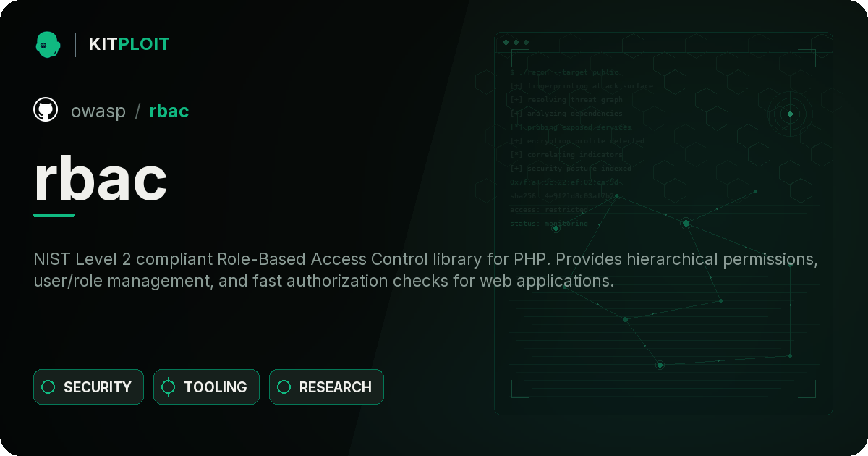Click the crosshair icon in SECURITY tag
The width and height of the screenshot is (868, 456).
[x=48, y=387]
